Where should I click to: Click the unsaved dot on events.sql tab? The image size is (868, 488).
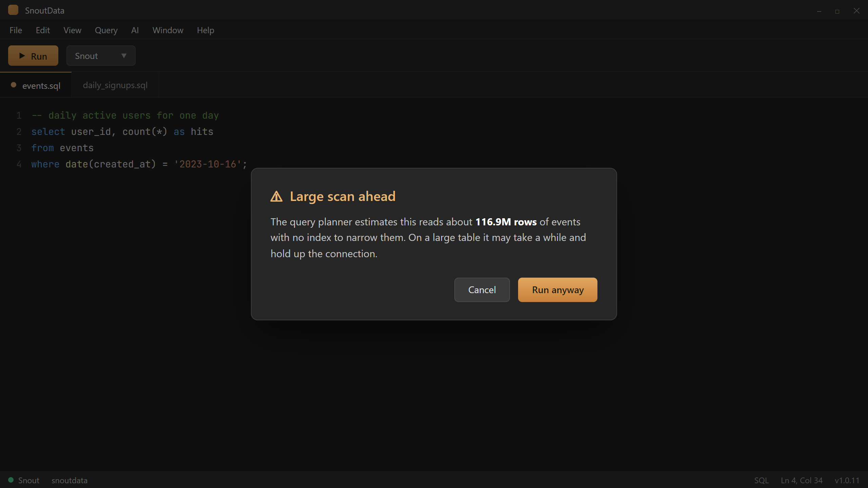point(14,85)
